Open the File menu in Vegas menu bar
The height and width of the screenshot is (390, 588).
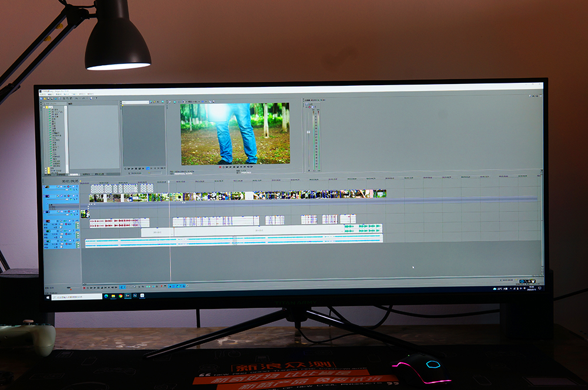pyautogui.click(x=42, y=94)
